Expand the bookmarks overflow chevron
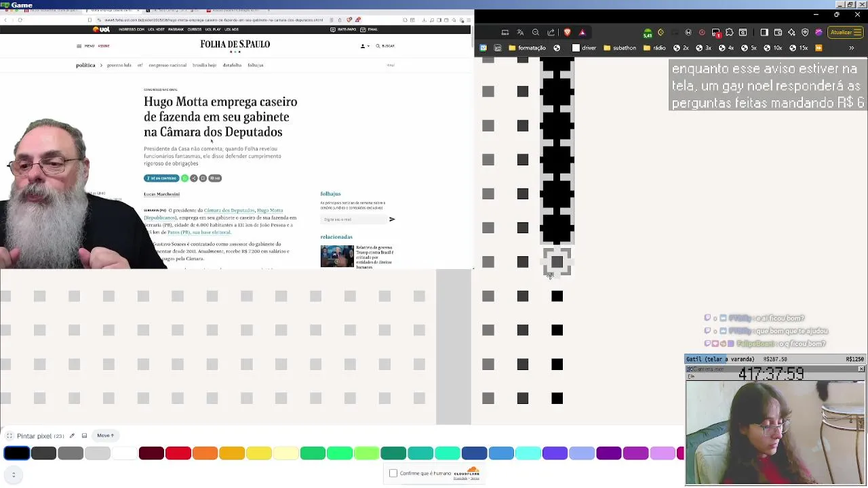The height and width of the screenshot is (488, 868). click(852, 48)
